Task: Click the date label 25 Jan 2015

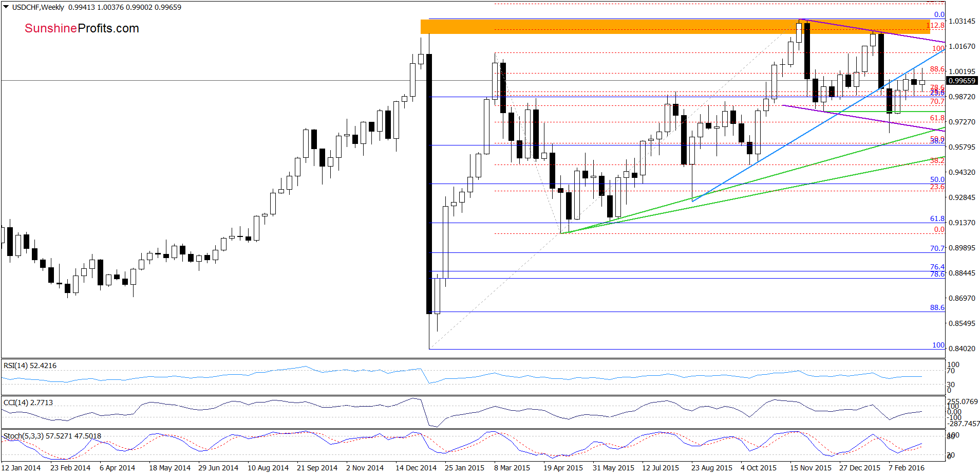Action: (464, 468)
